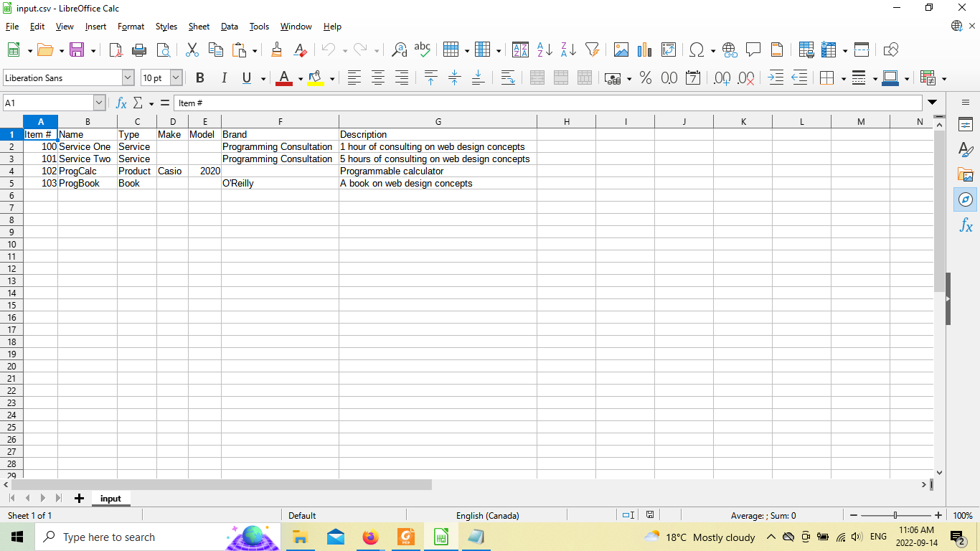Click the Copy icon
The height and width of the screenshot is (551, 980).
coord(215,50)
